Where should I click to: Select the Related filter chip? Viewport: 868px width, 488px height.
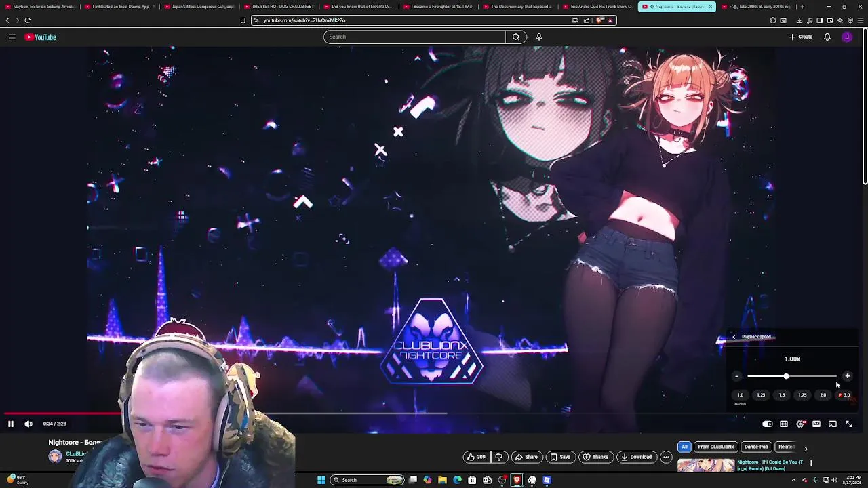tap(787, 447)
